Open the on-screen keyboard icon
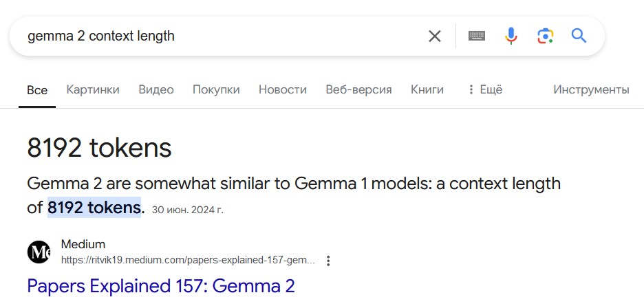This screenshot has width=644, height=306. click(x=477, y=36)
